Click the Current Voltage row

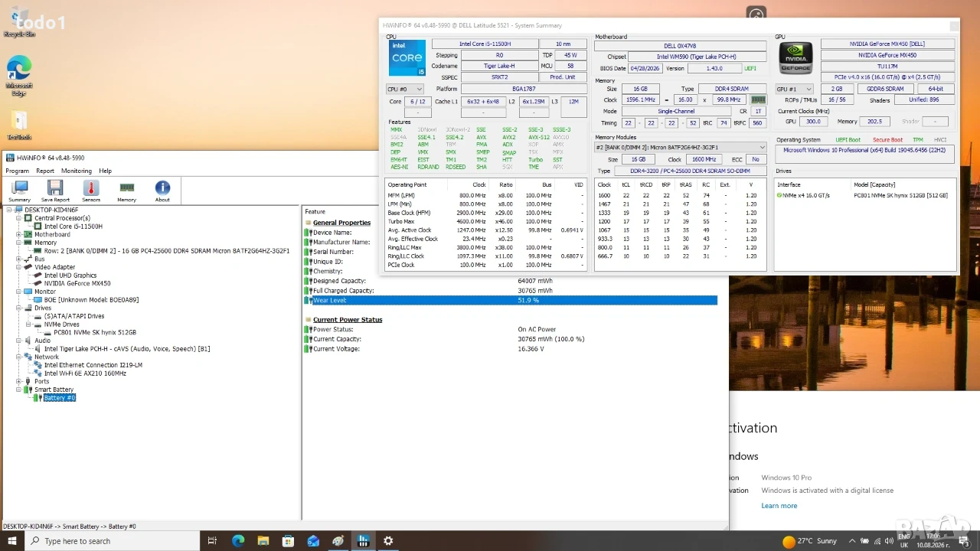[511, 349]
